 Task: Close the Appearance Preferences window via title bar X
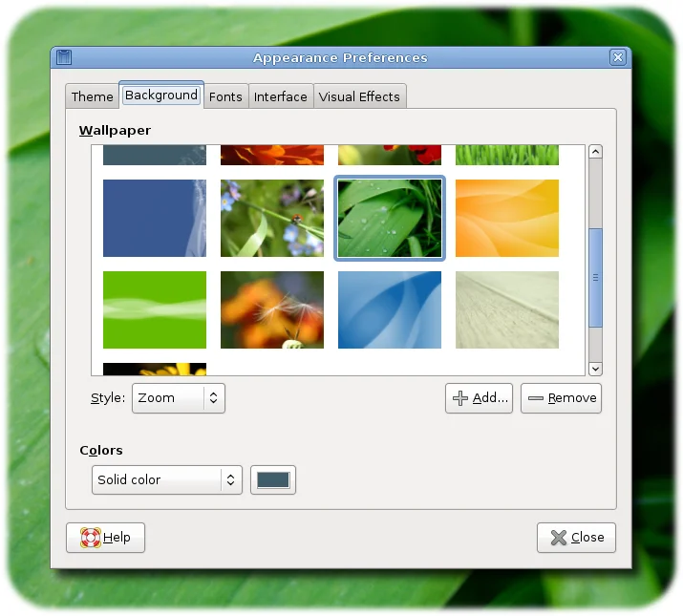tap(618, 57)
